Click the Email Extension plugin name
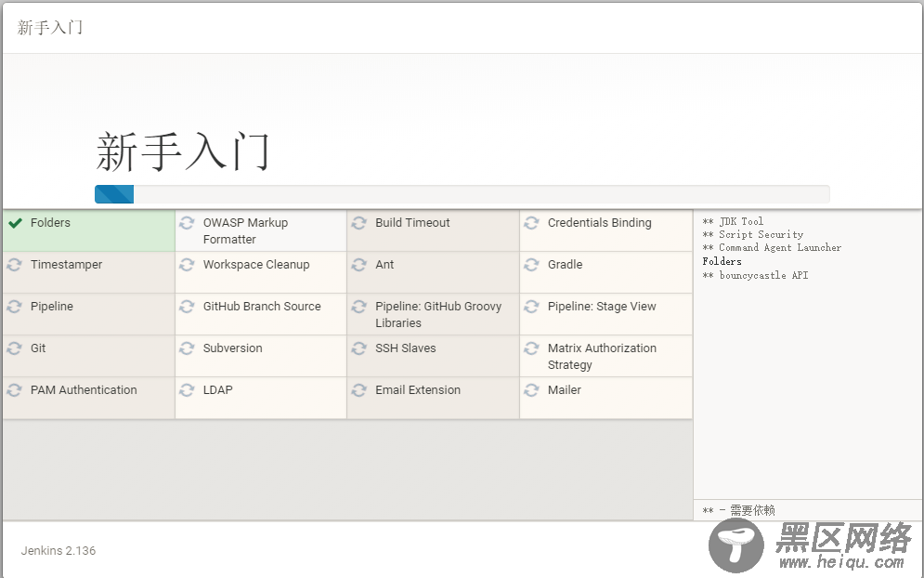 click(418, 390)
